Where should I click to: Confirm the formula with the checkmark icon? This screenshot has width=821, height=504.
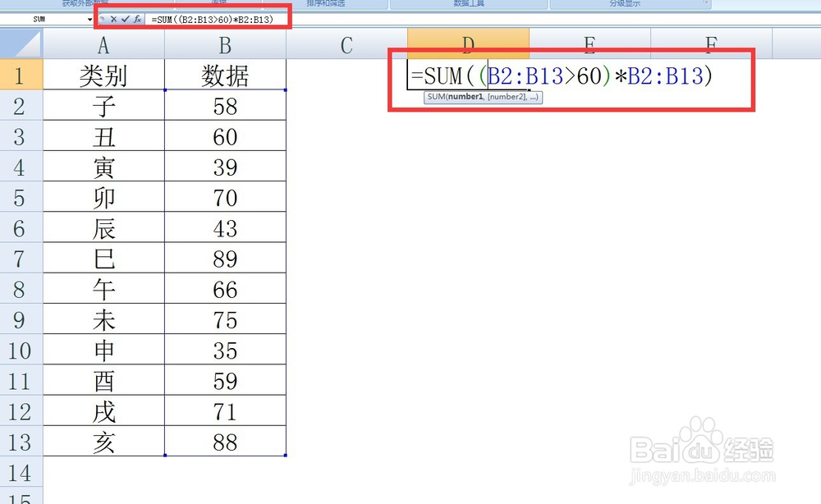(125, 19)
